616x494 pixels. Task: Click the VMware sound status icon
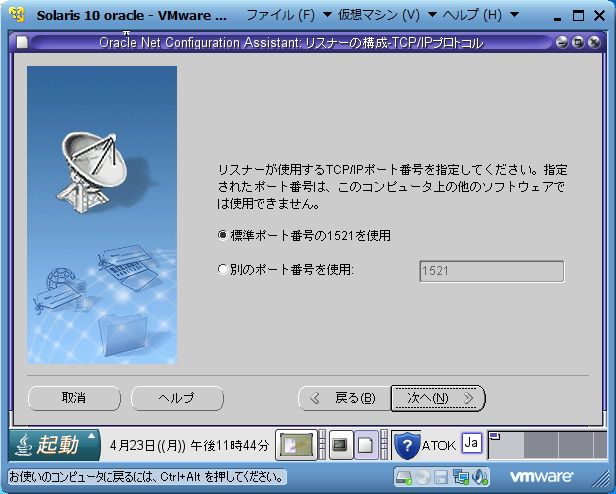click(480, 477)
